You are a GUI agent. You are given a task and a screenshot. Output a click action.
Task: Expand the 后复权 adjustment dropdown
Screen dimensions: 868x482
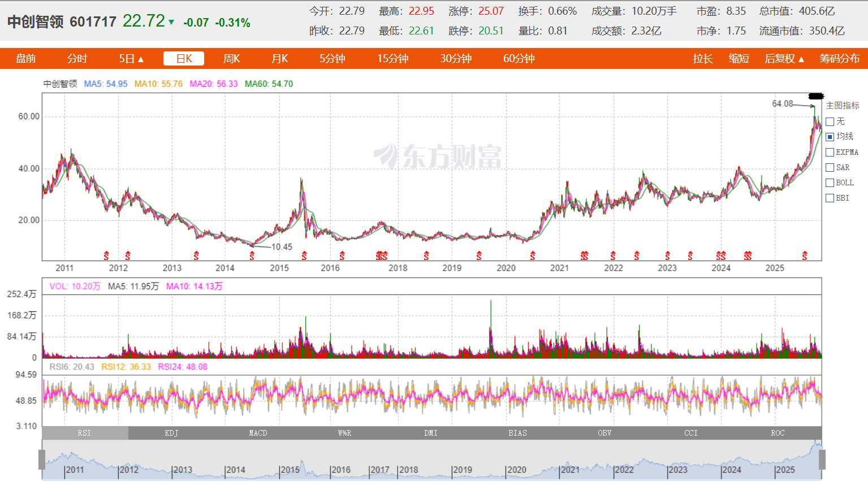point(784,59)
